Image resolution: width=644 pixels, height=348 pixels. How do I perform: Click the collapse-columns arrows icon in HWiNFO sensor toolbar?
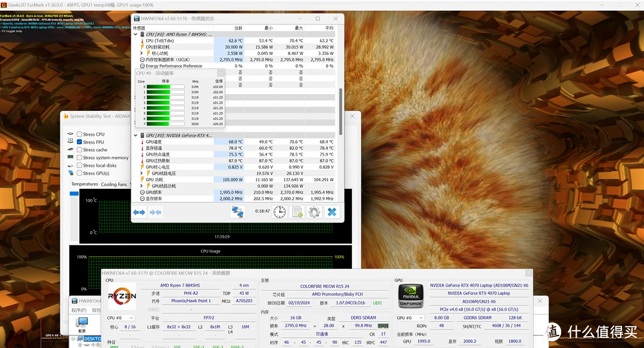pyautogui.click(x=155, y=212)
